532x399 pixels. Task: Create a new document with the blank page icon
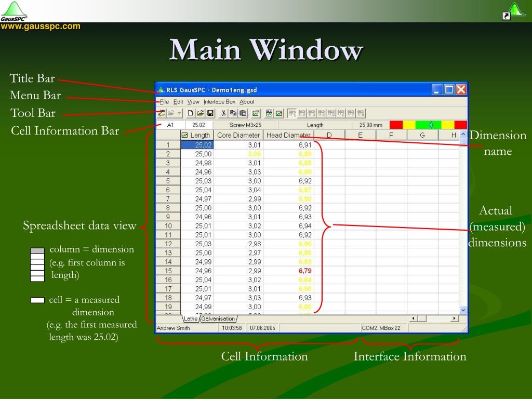191,113
